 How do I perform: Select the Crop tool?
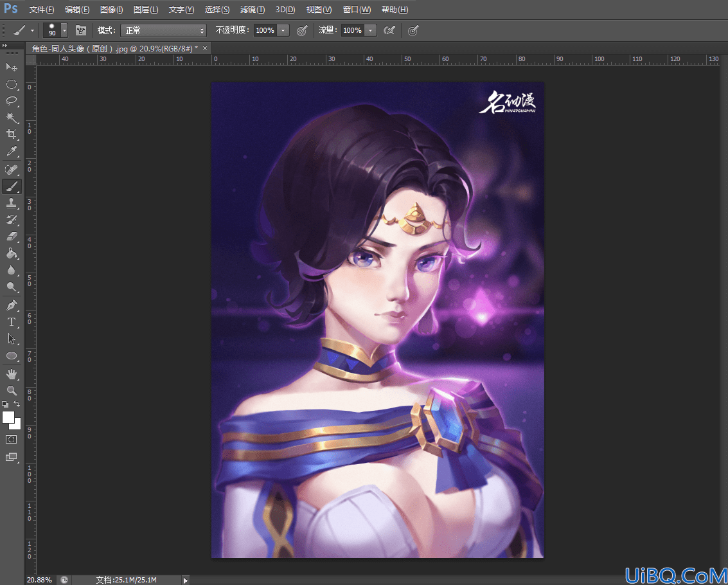click(12, 134)
